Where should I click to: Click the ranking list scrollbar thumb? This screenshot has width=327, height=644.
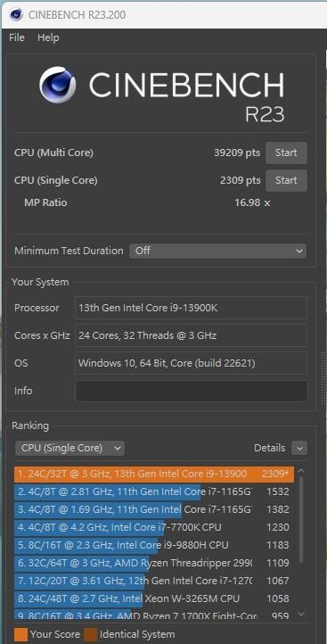[301, 519]
